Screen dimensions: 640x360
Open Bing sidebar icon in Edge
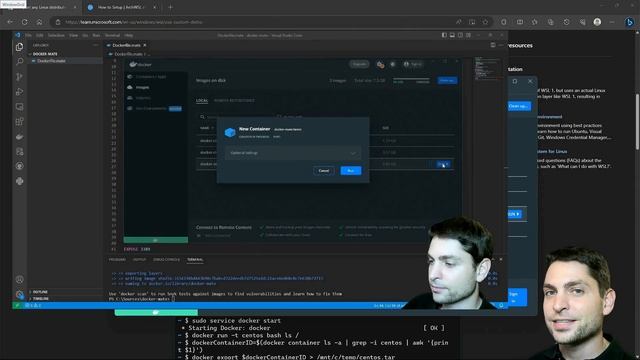[x=629, y=22]
